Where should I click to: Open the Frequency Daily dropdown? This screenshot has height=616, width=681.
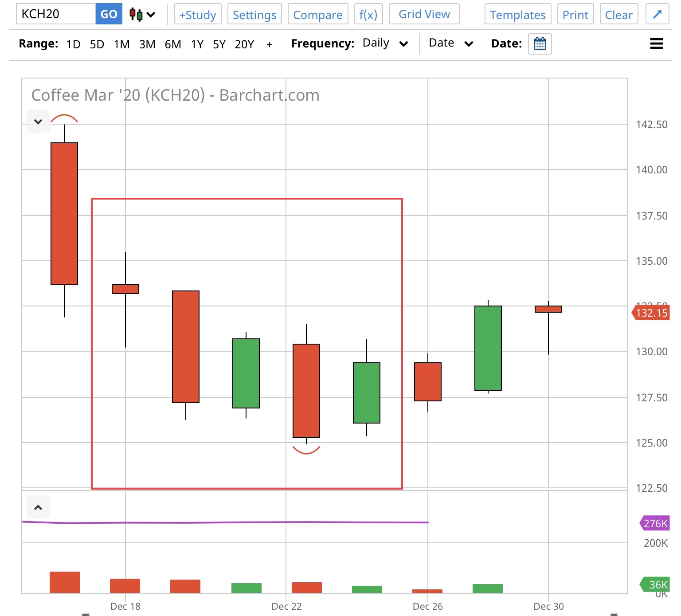[385, 43]
